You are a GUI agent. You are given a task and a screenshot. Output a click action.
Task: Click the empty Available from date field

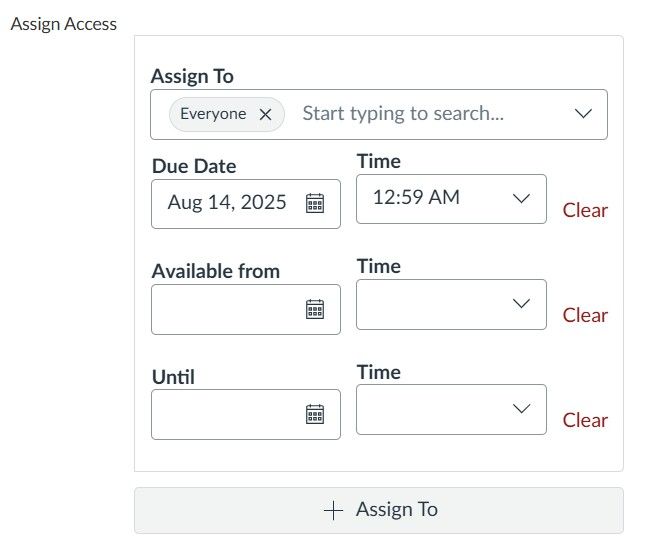(246, 309)
